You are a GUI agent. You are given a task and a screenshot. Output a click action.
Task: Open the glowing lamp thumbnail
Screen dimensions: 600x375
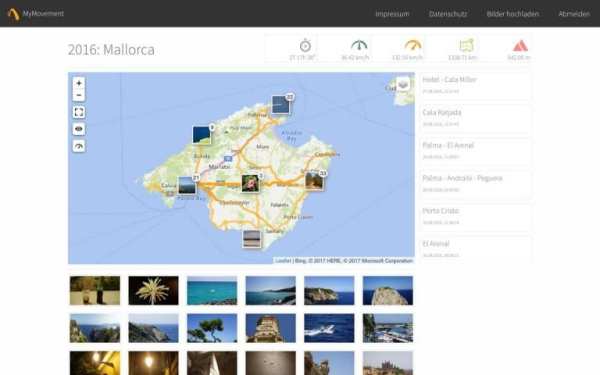click(153, 363)
